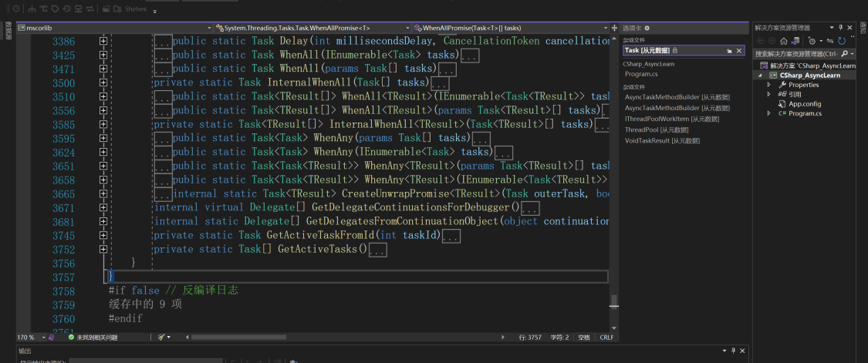Click horizontal scrollbar right arrow

(x=503, y=337)
